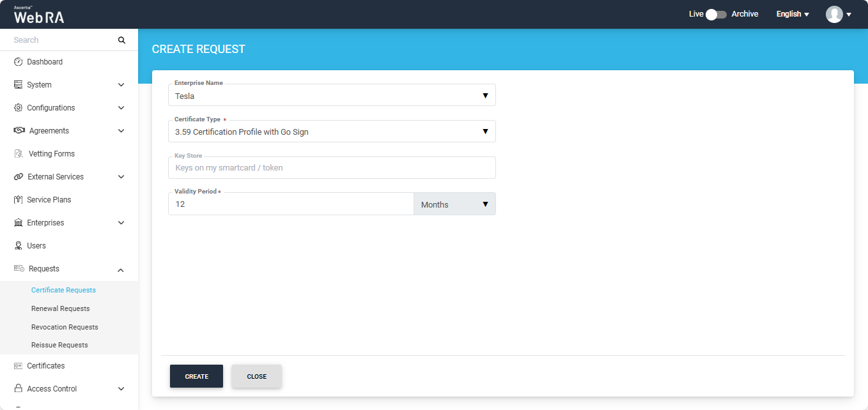Click the Dashboard gauge icon

coord(18,62)
